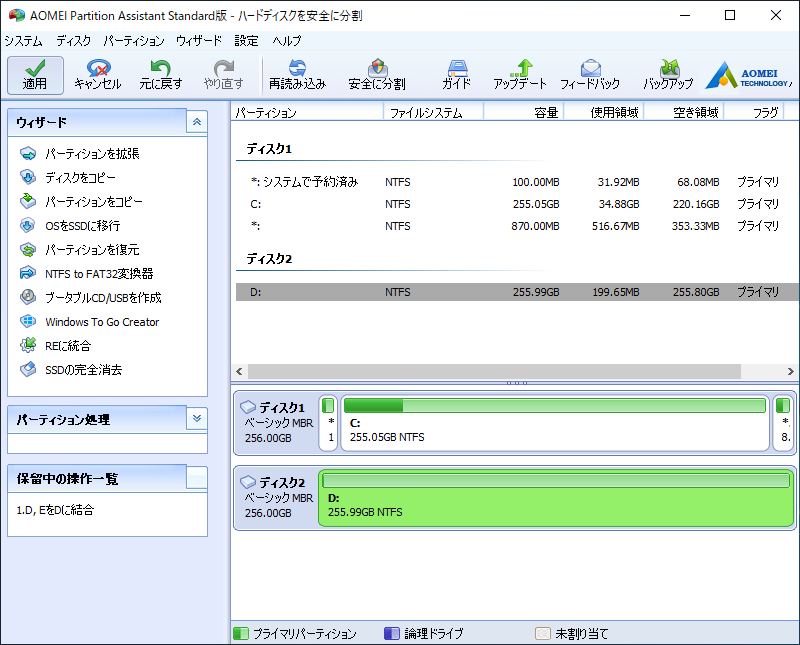Select the last small partition block in ディスク1
The height and width of the screenshot is (645, 800).
(x=783, y=423)
